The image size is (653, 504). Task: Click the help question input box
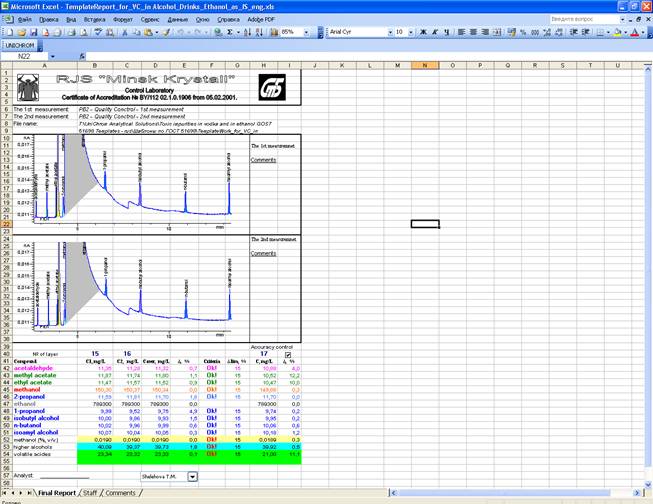click(584, 19)
